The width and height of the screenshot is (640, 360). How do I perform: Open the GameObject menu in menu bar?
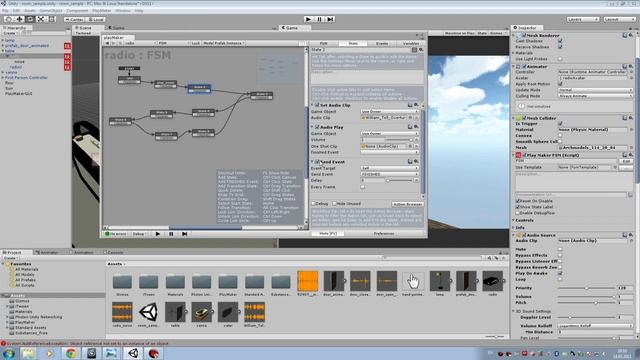(x=51, y=11)
